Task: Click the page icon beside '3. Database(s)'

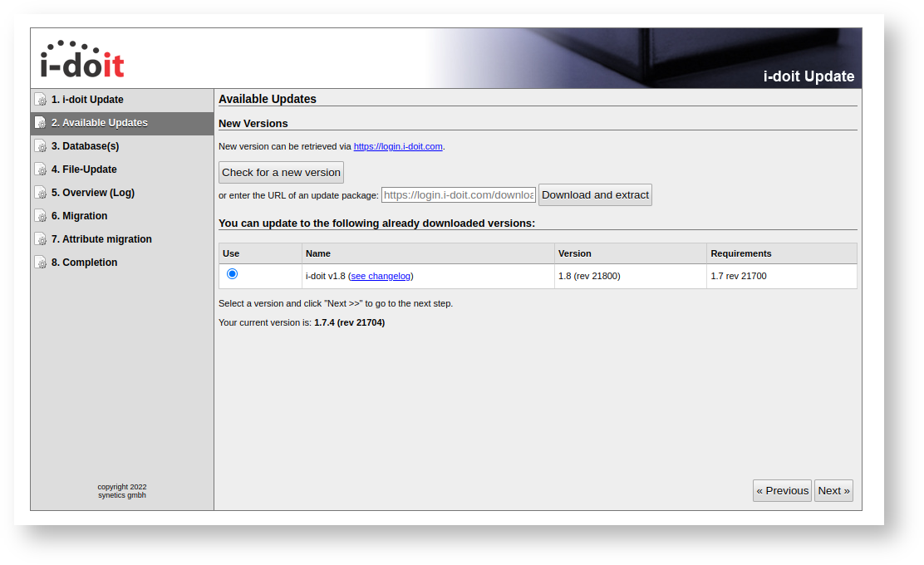Action: 41,146
